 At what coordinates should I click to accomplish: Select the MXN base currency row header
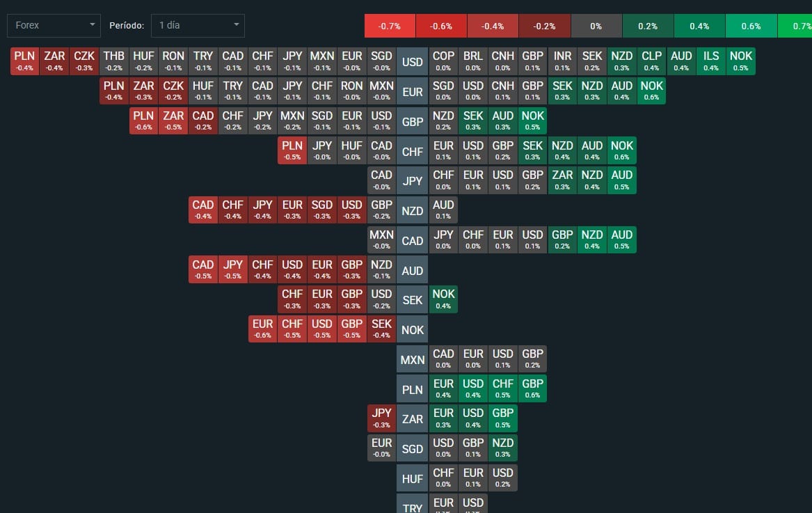coord(413,360)
